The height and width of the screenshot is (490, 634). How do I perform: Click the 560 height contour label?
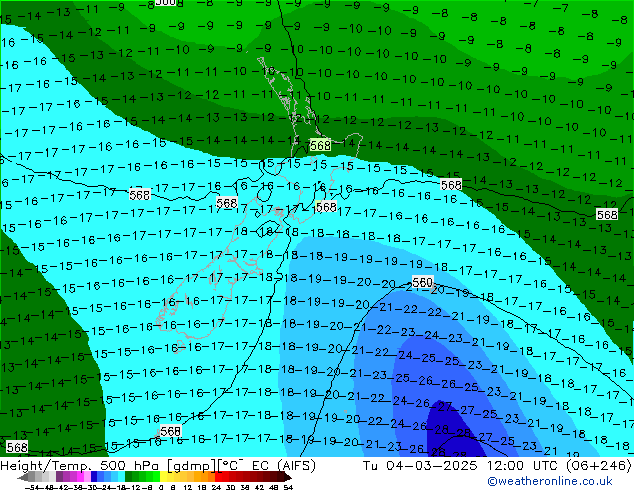pos(423,282)
